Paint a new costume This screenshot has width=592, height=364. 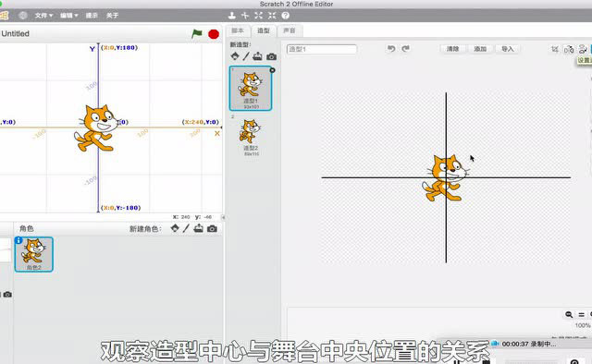pyautogui.click(x=246, y=56)
